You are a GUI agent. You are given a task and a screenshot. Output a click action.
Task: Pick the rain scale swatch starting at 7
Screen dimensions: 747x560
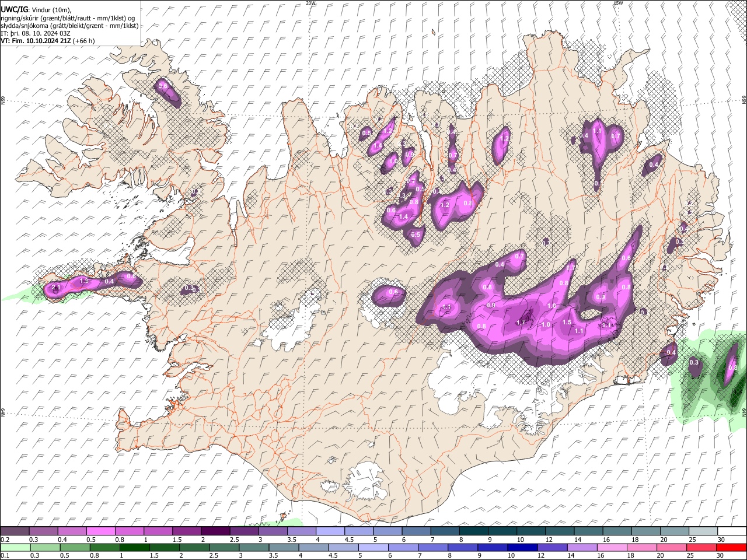433,547
